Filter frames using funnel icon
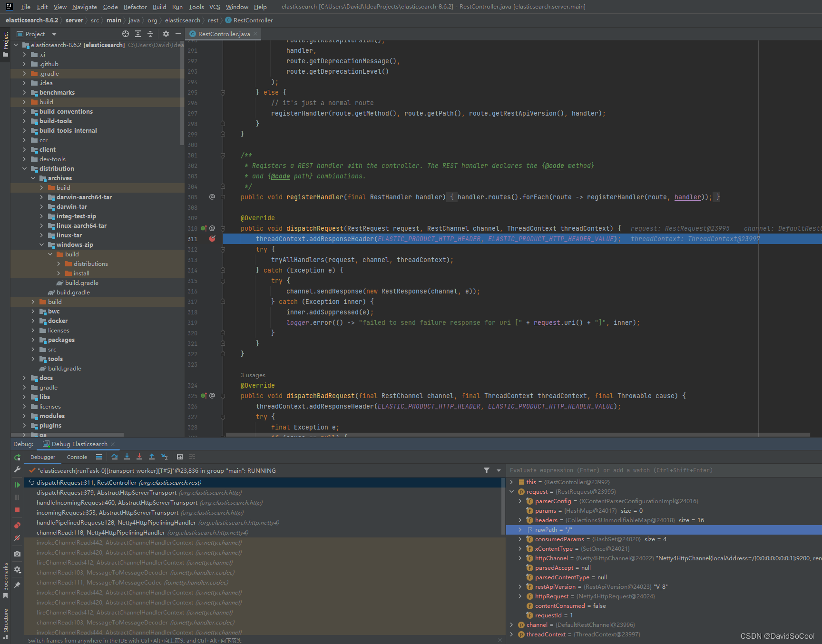The width and height of the screenshot is (822, 644). coord(487,470)
